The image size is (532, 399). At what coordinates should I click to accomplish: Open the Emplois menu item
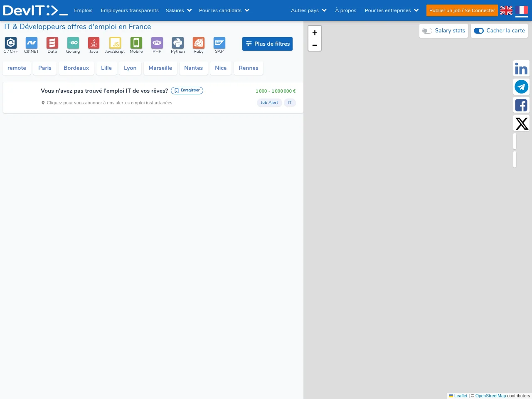(83, 10)
